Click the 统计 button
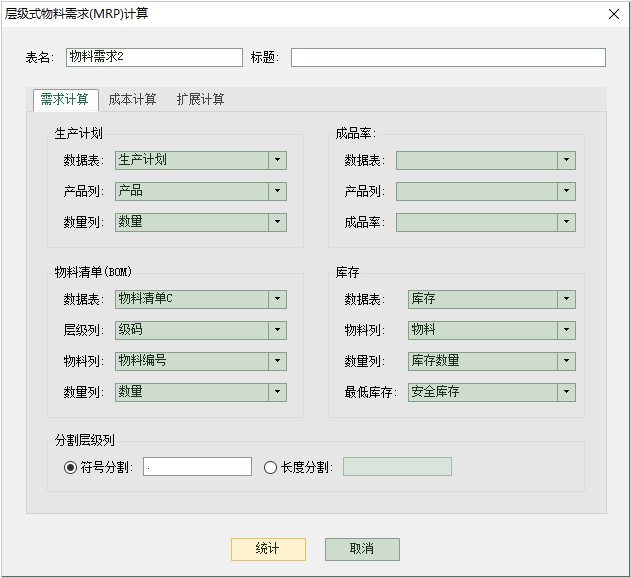This screenshot has width=631, height=578. tap(267, 549)
